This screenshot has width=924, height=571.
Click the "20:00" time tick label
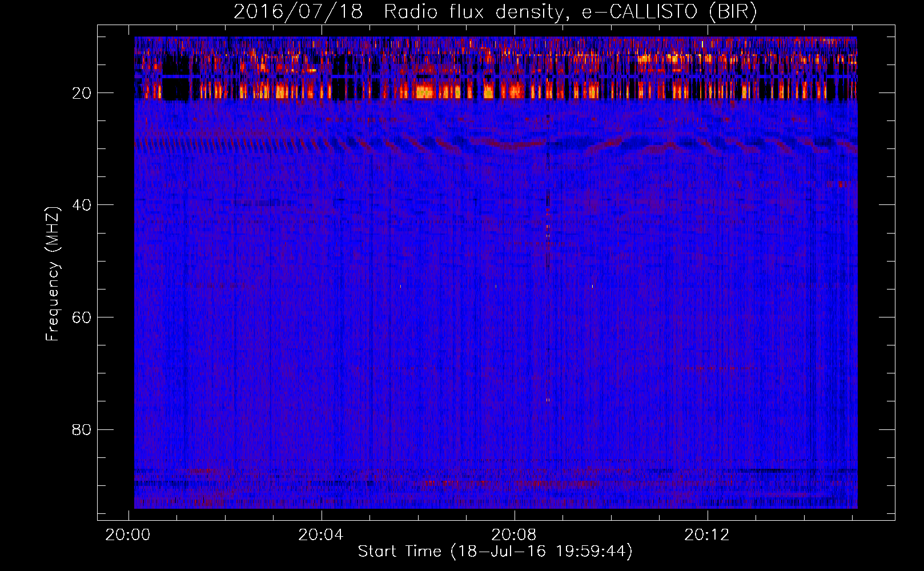coord(128,535)
